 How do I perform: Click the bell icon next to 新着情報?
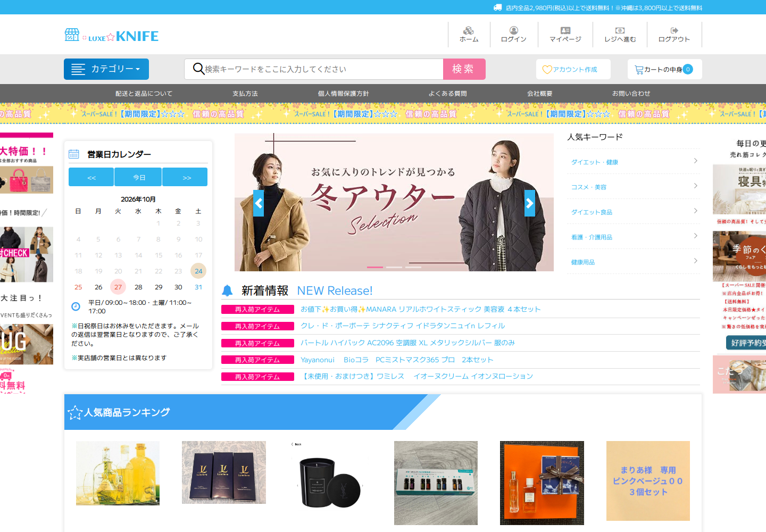pyautogui.click(x=227, y=290)
